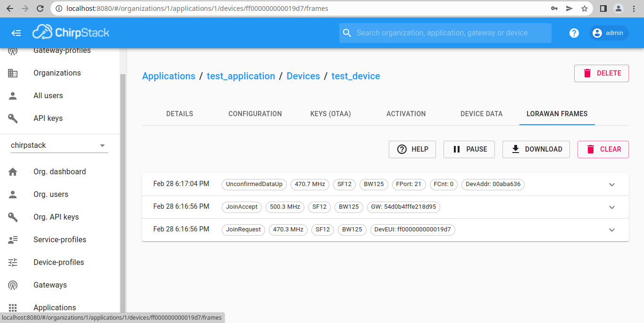Click the Organizations building icon
The width and height of the screenshot is (644, 323).
13,73
